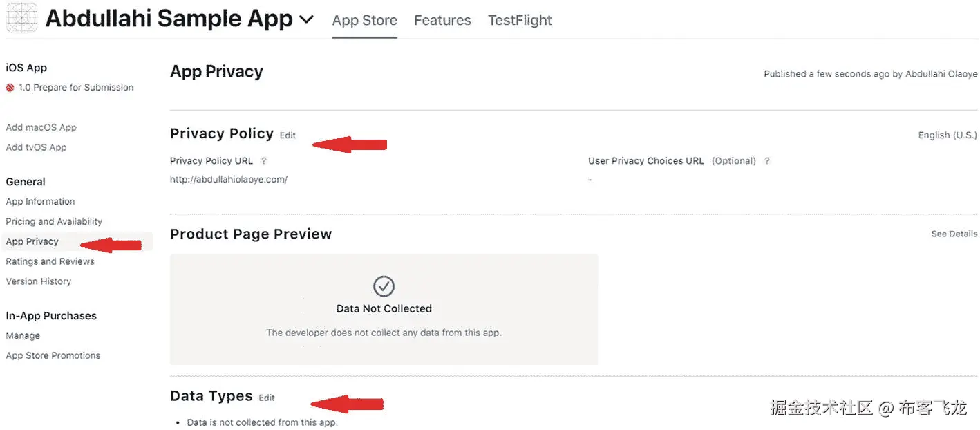Go to the TestFlight tab

pyautogui.click(x=520, y=21)
